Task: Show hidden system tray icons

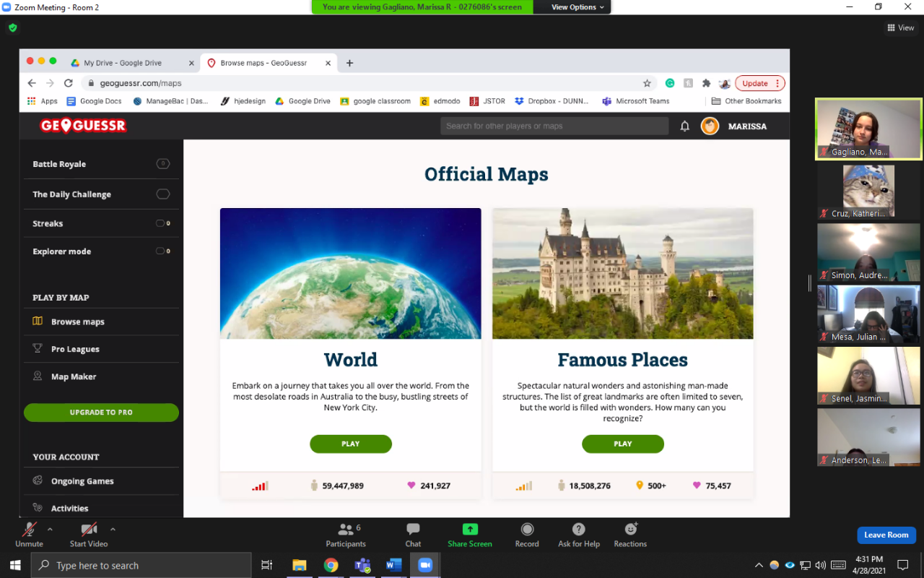Action: [x=759, y=565]
